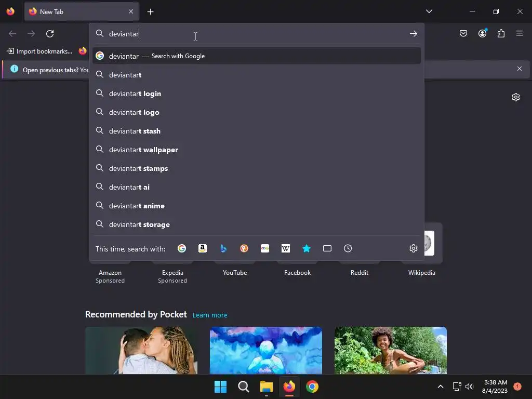Open search settings gear in dropdown
This screenshot has width=532, height=399.
point(413,248)
